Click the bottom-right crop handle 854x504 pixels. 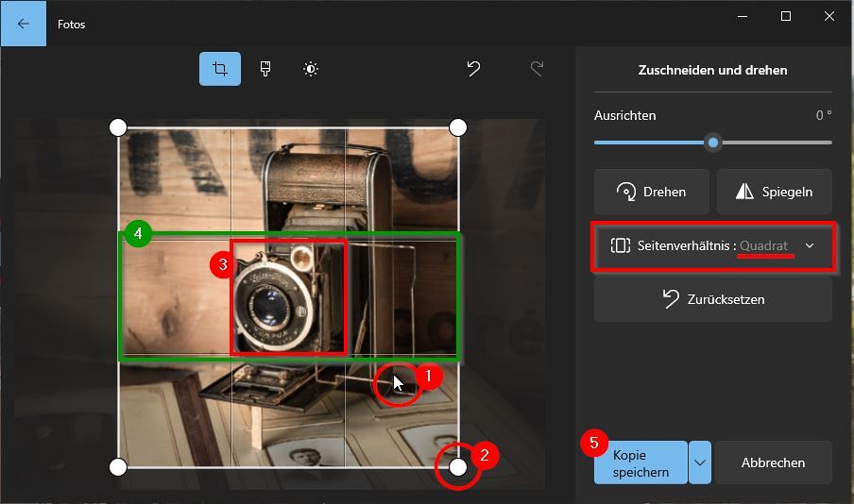tap(458, 467)
